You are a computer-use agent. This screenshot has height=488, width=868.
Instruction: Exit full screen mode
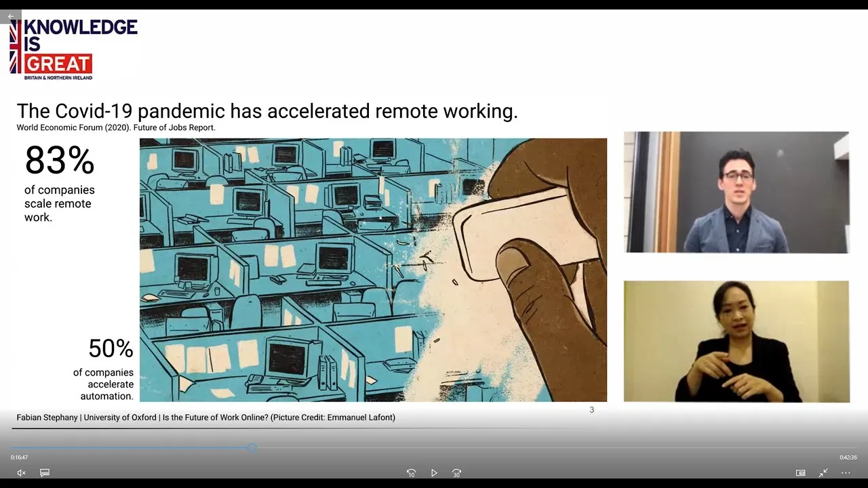[x=823, y=472]
